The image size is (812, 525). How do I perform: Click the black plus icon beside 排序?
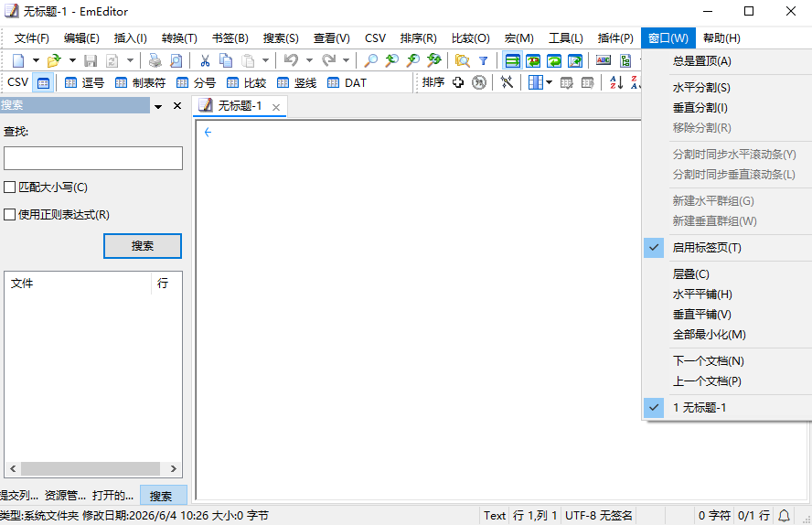[458, 82]
